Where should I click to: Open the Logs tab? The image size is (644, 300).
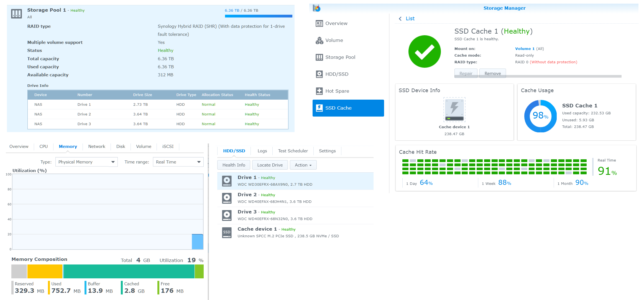click(x=262, y=151)
